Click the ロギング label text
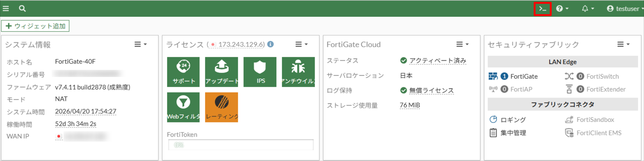 point(513,120)
